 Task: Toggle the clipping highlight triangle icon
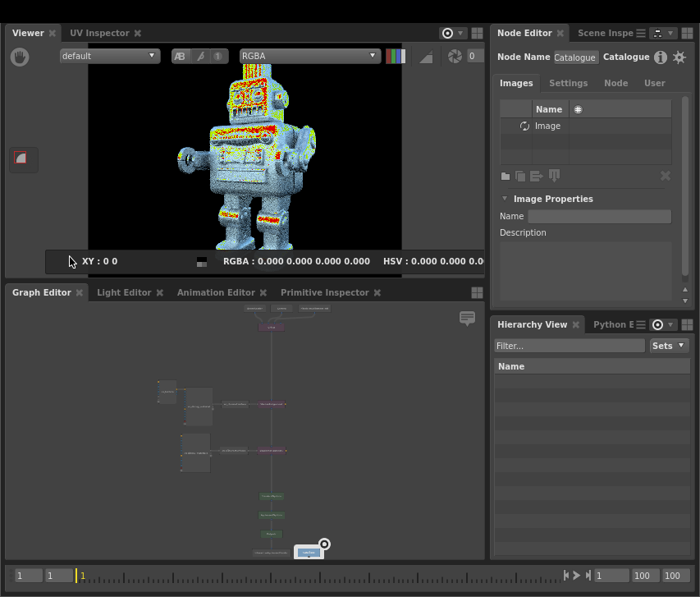426,57
